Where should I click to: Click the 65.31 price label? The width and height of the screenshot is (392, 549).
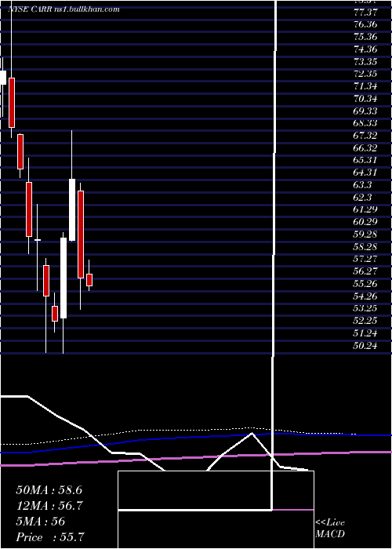click(x=365, y=160)
